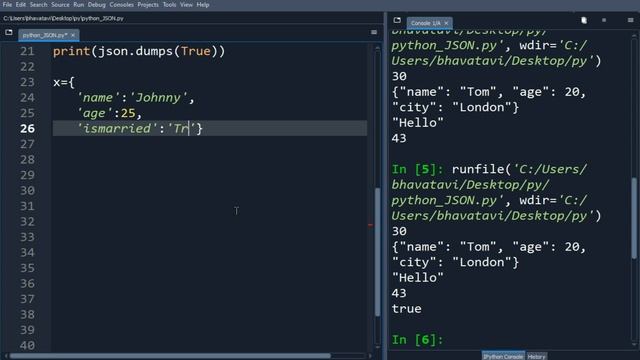Open the console pane options menu
Viewport: 640px width, 360px height.
(x=631, y=20)
